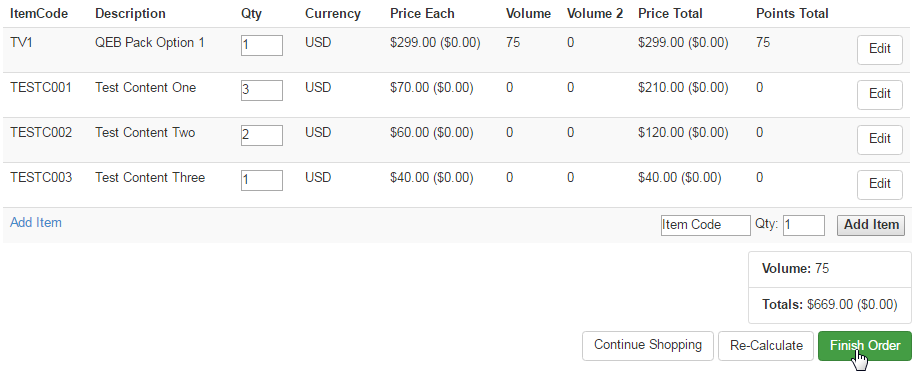Image resolution: width=915 pixels, height=373 pixels.
Task: Click the Re-Calculate button
Action: click(766, 346)
